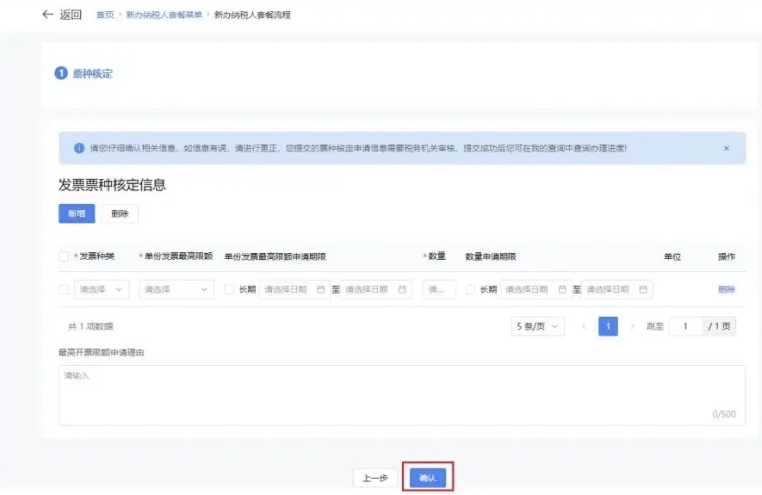
Task: Close the blue info notice banner
Action: [x=726, y=148]
